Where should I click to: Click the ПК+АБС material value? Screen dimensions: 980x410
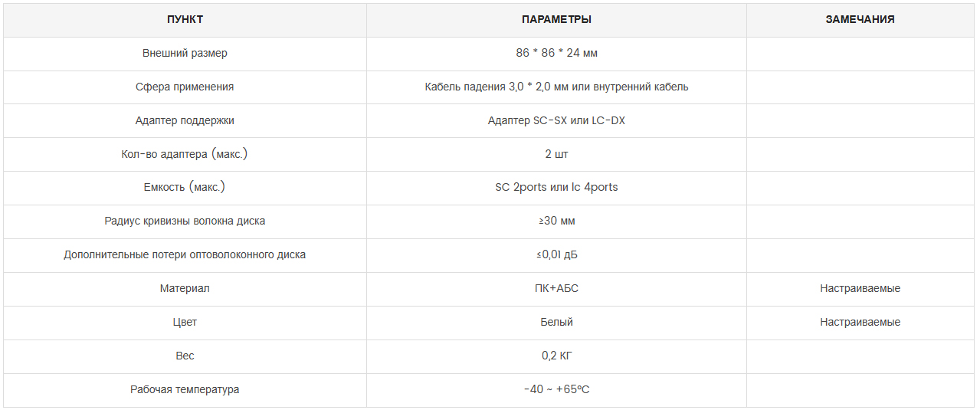[x=556, y=289]
